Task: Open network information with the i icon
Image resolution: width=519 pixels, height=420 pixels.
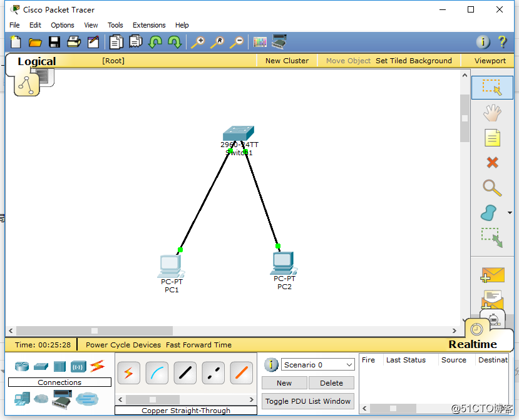Action: [483, 42]
